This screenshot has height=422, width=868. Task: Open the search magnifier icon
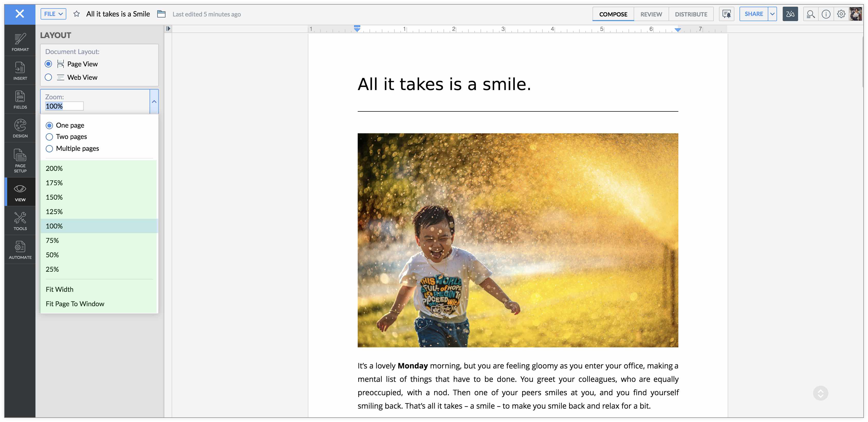(x=810, y=14)
